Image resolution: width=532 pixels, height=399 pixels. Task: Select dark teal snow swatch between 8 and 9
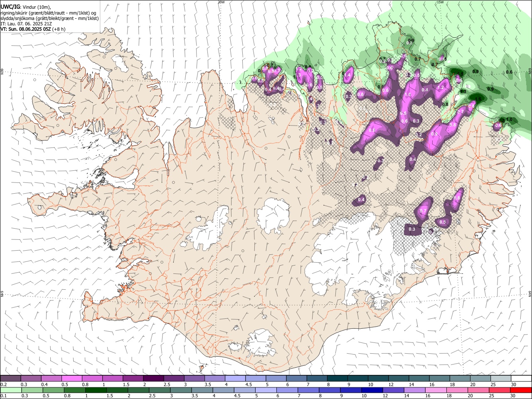pyautogui.click(x=337, y=379)
